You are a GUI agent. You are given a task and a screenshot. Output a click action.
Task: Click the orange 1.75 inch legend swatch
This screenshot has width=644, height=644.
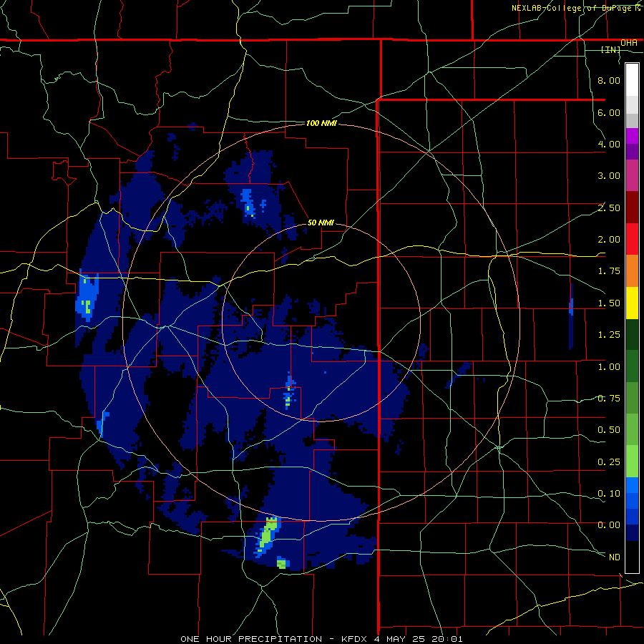click(632, 271)
